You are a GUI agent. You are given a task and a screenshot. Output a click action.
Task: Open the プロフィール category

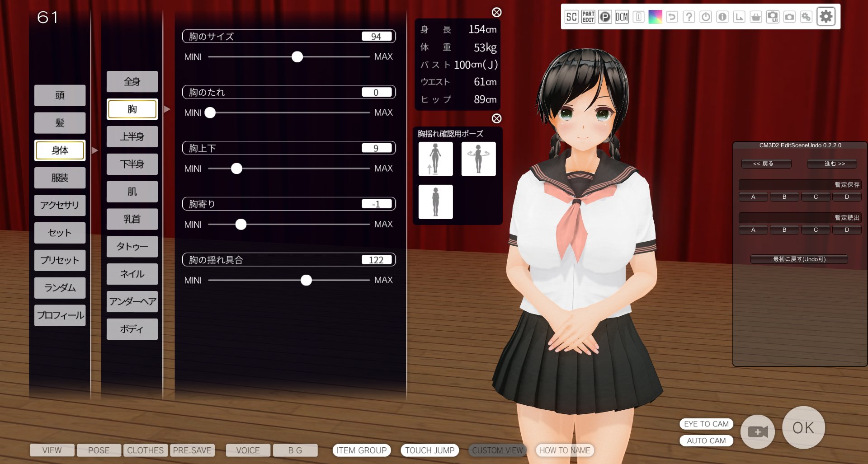point(60,315)
